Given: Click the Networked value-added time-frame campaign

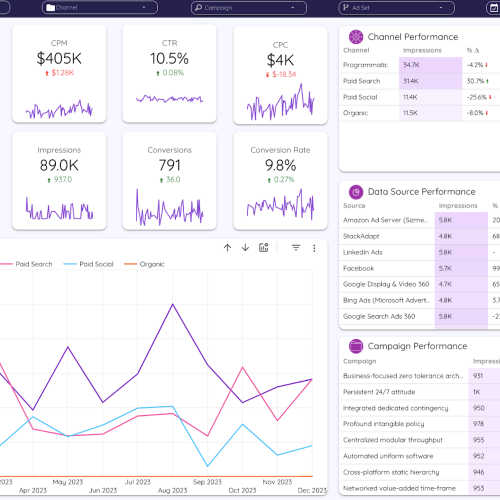Looking at the screenshot, I should click(419, 488).
